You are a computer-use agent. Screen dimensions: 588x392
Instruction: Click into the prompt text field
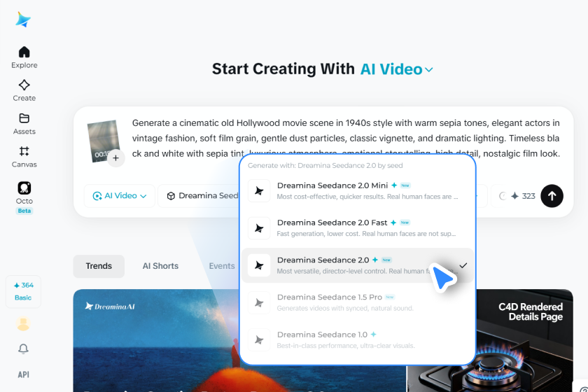pyautogui.click(x=346, y=138)
